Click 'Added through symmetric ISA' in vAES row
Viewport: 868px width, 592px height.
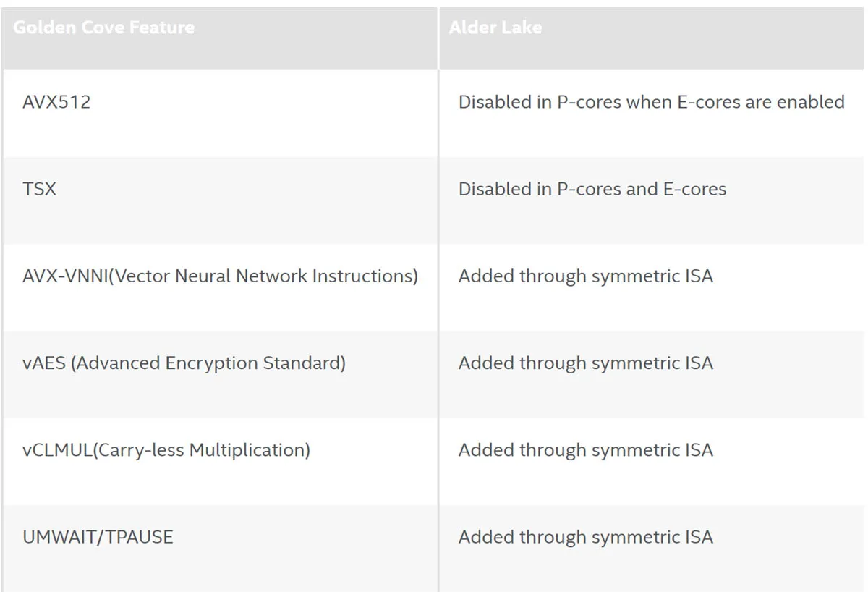586,363
